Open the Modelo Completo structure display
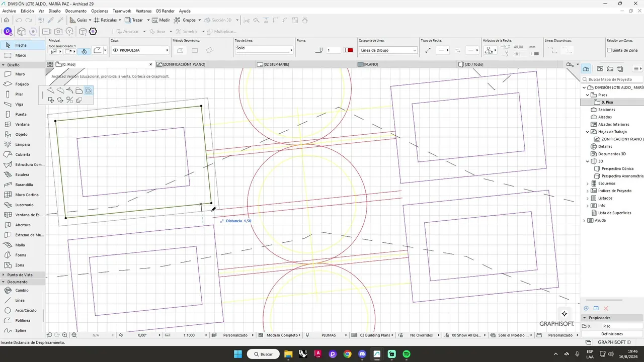This screenshot has height=362, width=644. point(282,335)
